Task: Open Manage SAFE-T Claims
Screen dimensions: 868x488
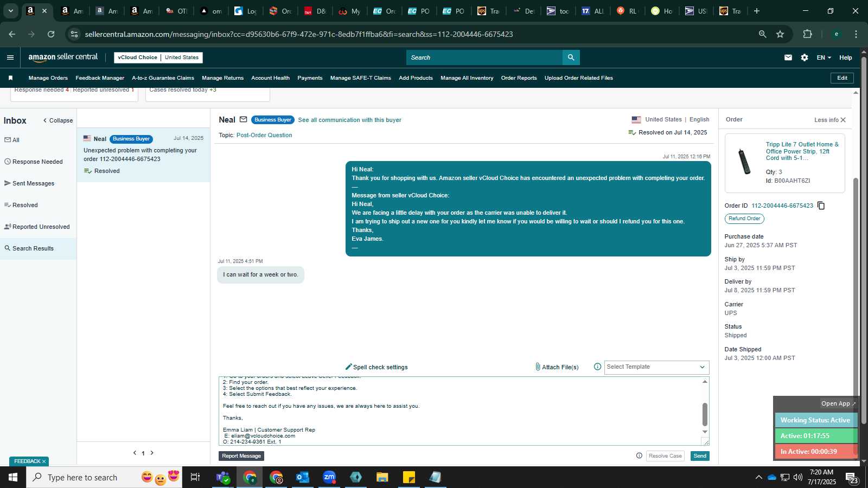Action: coord(360,78)
